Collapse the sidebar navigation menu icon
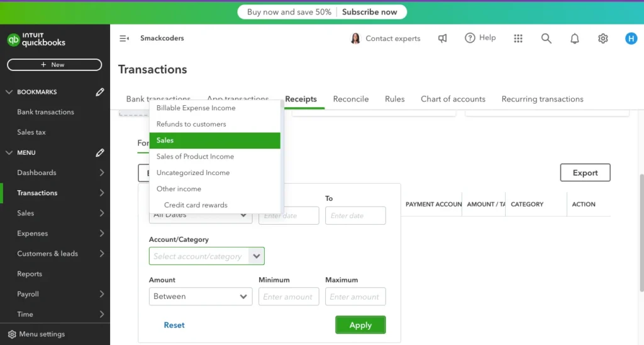The width and height of the screenshot is (644, 345). point(124,38)
